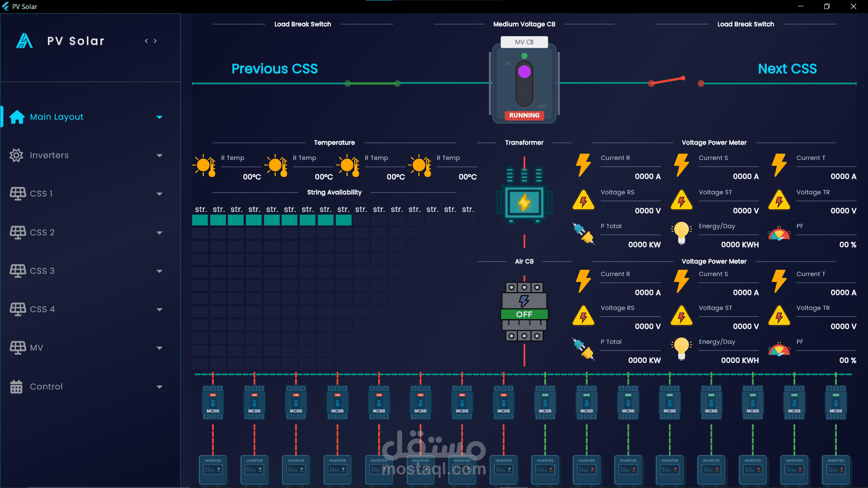Viewport: 868px width, 488px height.
Task: Click the first R Temp sun thermometer icon
Action: click(204, 166)
